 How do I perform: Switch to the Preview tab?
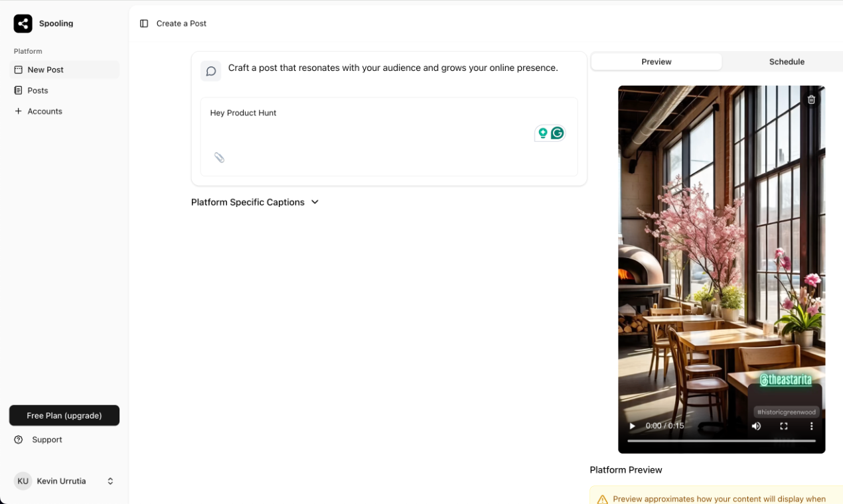tap(656, 62)
